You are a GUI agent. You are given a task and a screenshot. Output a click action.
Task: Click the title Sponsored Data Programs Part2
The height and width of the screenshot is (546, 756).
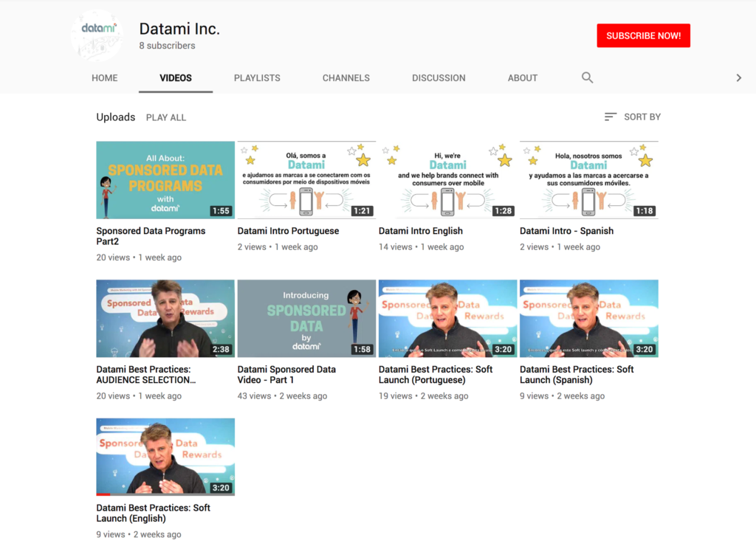151,236
